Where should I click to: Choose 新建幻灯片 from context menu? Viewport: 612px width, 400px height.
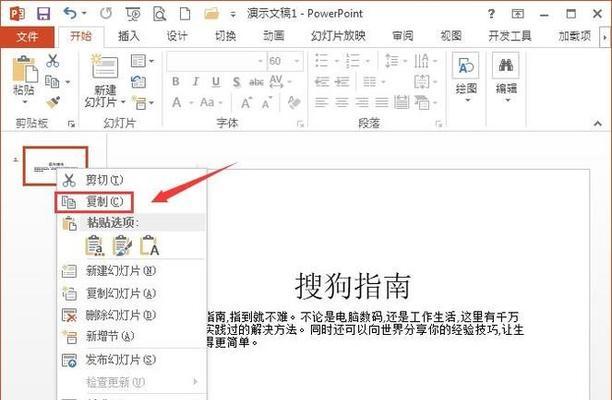[x=131, y=270]
